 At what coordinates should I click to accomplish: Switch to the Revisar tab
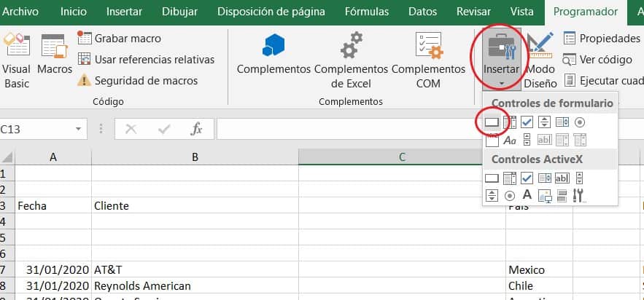(473, 12)
